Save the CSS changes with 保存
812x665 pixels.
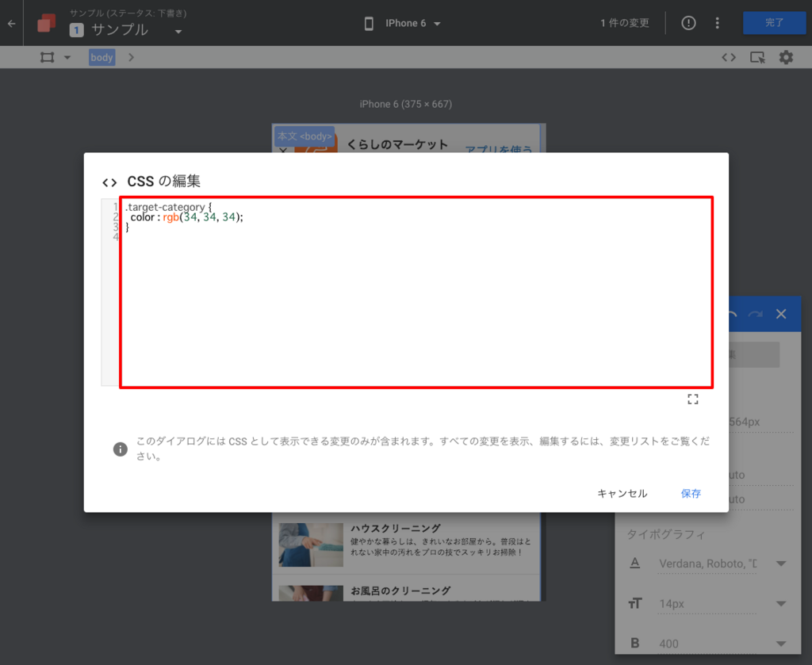pos(690,493)
